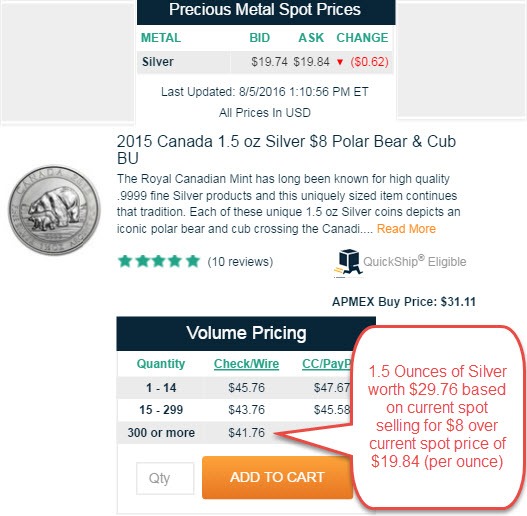Open the CC/PayPal column header link
The image size is (527, 516).
[x=326, y=364]
